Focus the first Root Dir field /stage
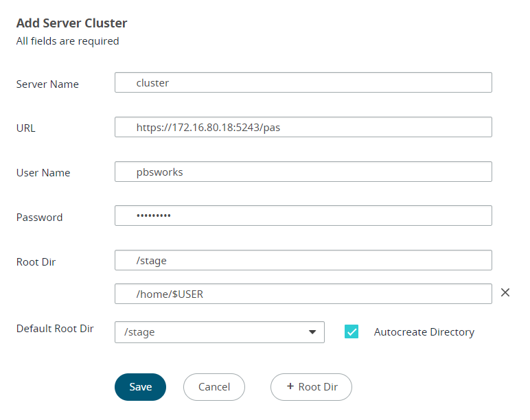Screen dimensions: 530x420 [x=303, y=261]
